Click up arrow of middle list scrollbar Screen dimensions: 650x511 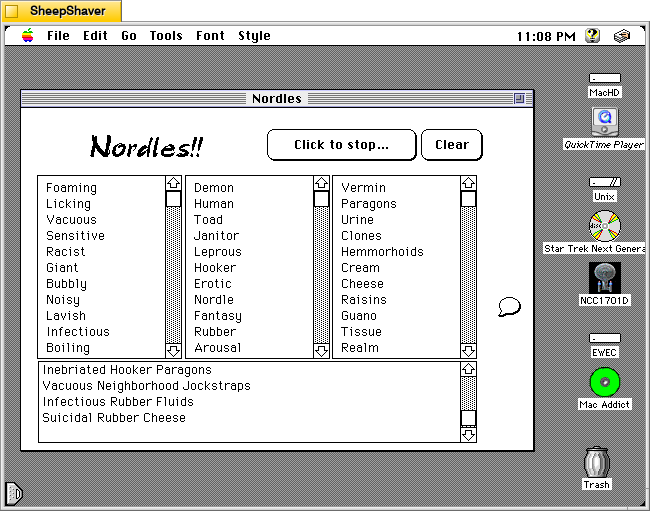(321, 183)
